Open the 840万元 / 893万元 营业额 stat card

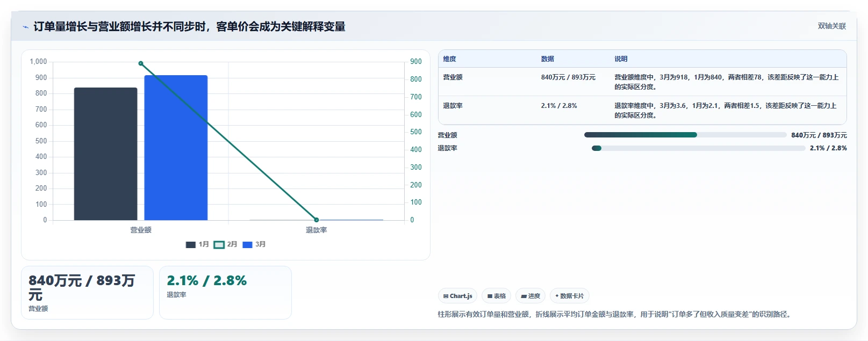pyautogui.click(x=87, y=293)
